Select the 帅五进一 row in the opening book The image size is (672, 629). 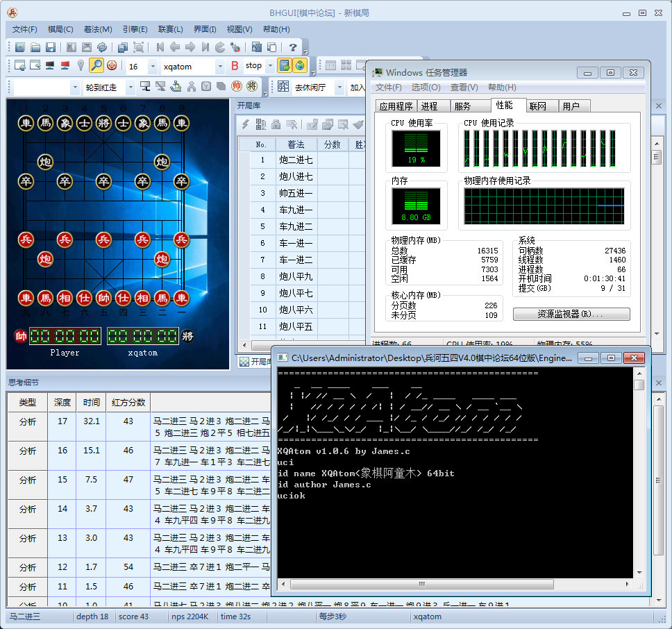coord(302,193)
